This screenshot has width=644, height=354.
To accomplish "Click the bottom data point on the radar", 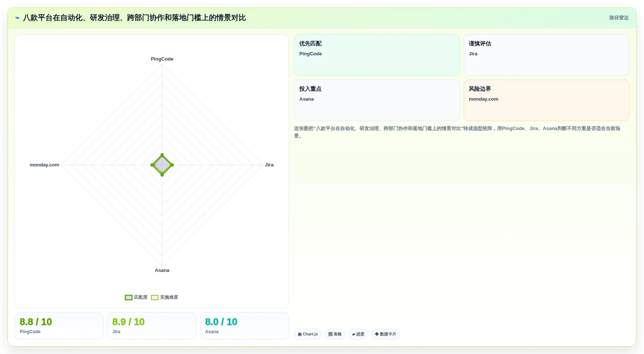I will tap(162, 175).
